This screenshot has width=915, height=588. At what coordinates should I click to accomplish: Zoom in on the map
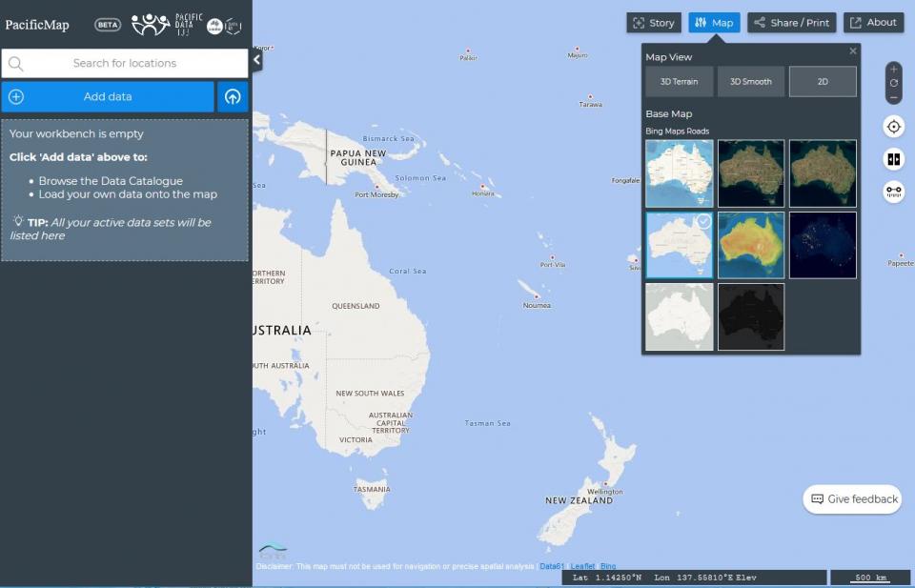(893, 69)
